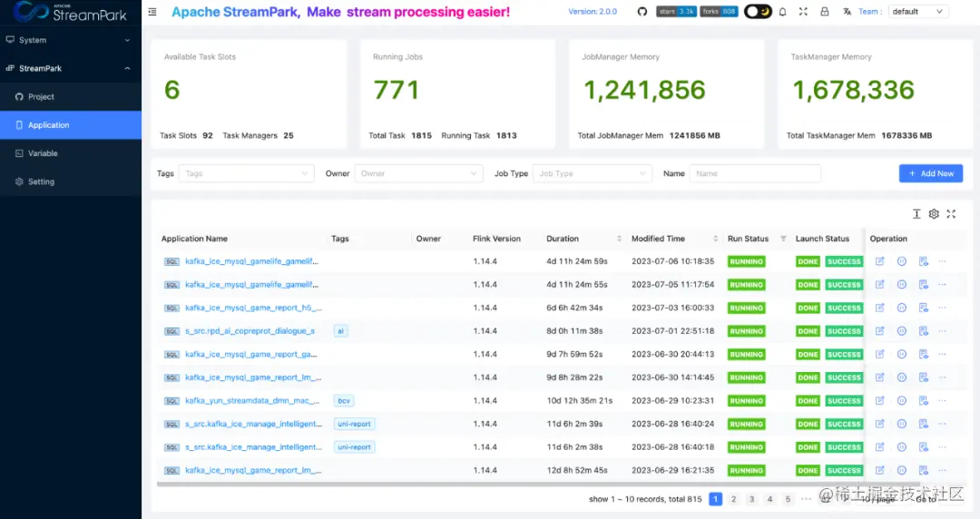980x519 pixels.
Task: Focus the Name search input field
Action: (755, 174)
